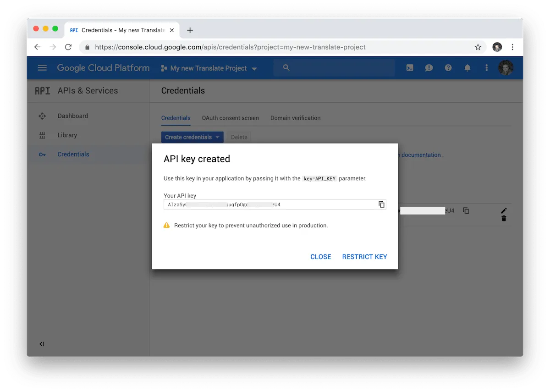
Task: Open the help question mark icon
Action: click(x=448, y=68)
